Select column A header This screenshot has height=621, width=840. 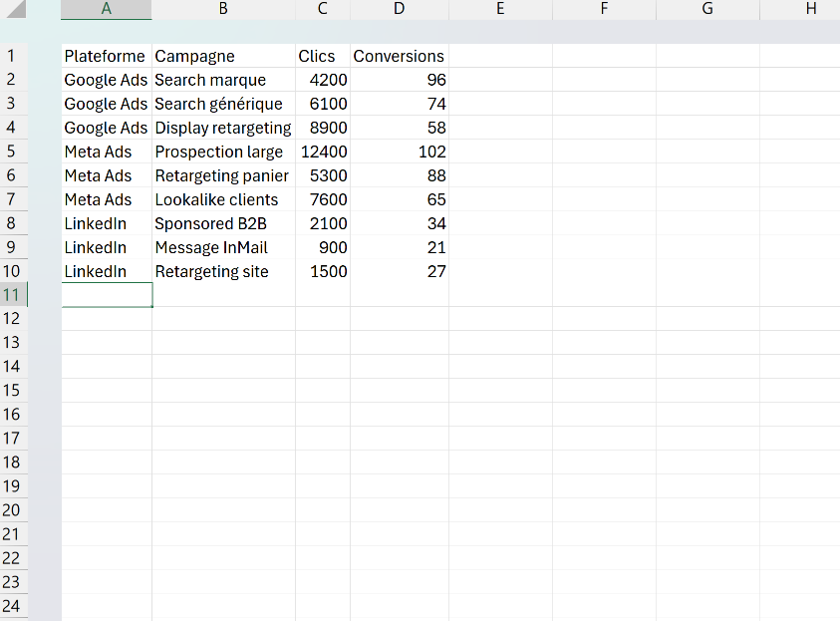click(x=106, y=9)
